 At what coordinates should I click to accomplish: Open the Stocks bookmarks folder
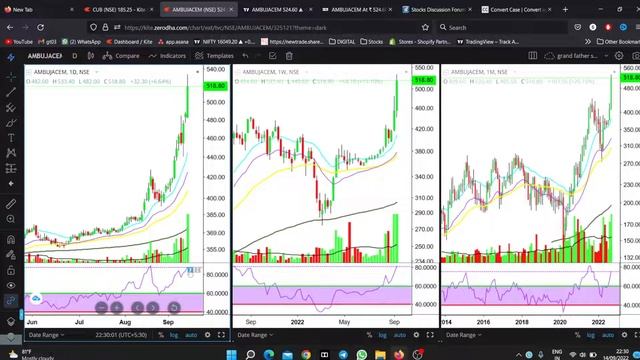point(372,42)
